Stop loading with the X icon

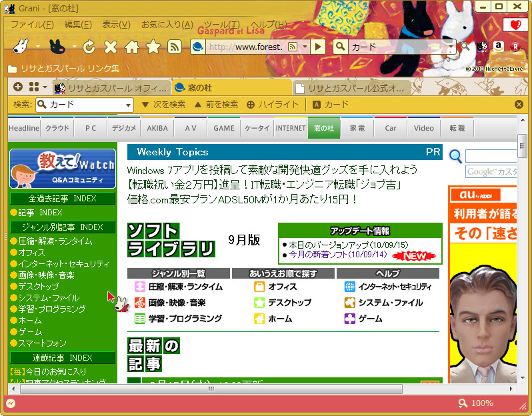pos(111,47)
